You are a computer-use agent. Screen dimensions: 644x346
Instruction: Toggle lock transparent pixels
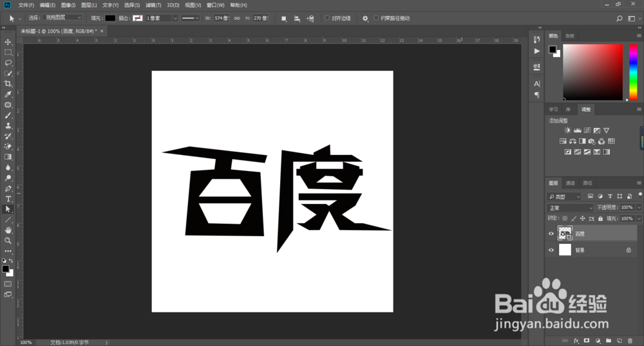point(565,219)
